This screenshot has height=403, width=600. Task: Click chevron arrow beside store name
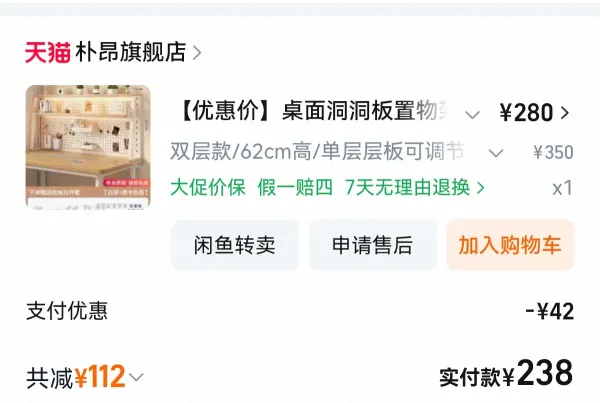(197, 53)
